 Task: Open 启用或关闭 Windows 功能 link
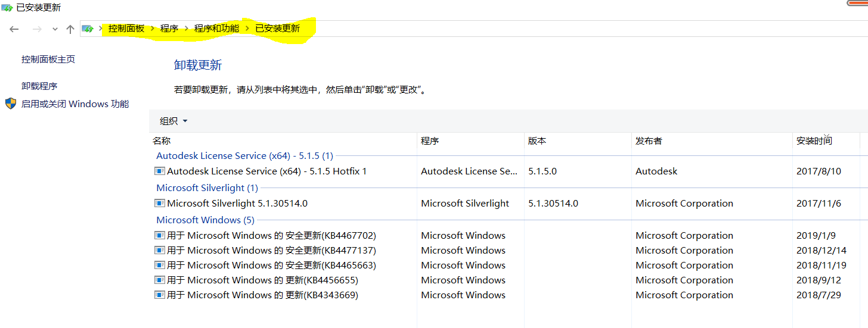point(75,104)
